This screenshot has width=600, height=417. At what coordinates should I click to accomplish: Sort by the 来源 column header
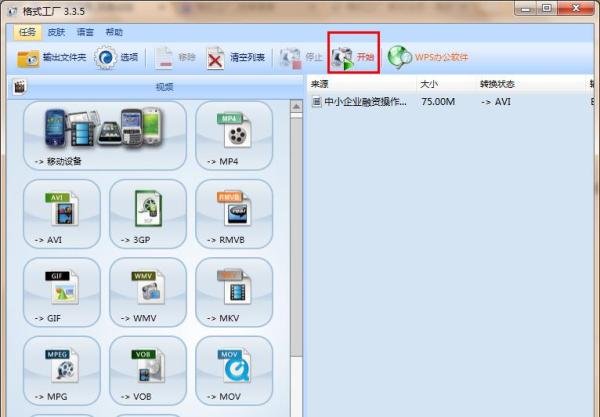coord(362,84)
